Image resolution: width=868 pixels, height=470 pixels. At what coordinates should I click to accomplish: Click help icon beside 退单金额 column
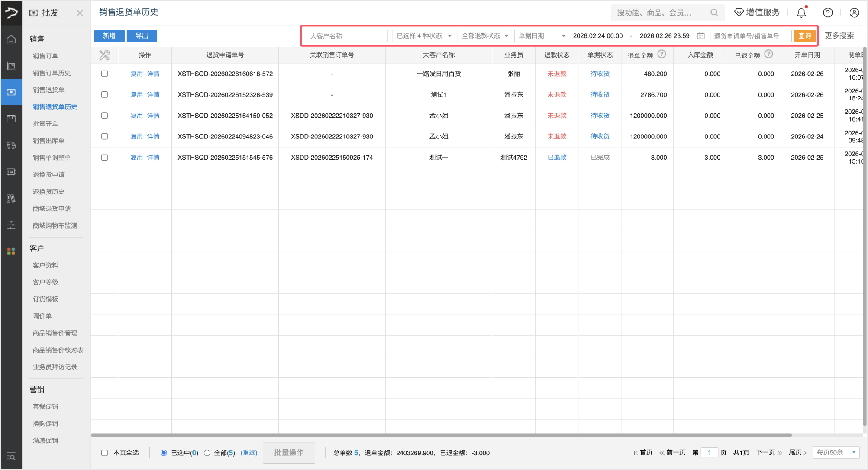point(661,54)
